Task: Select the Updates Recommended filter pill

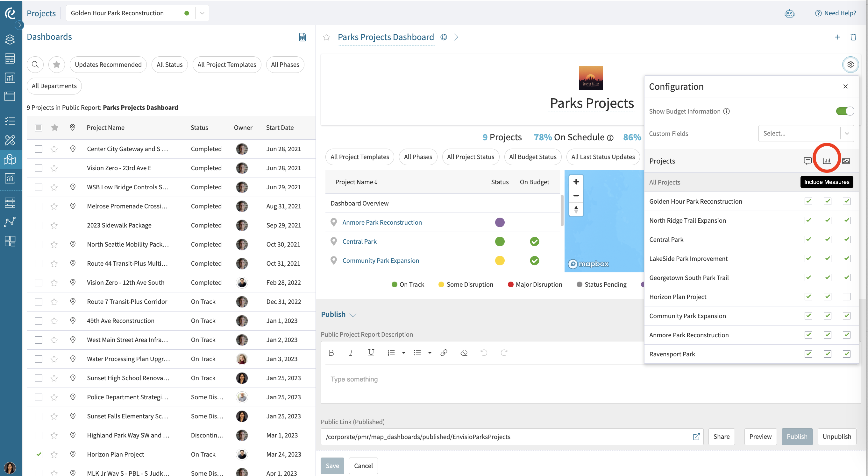Action: (x=108, y=64)
